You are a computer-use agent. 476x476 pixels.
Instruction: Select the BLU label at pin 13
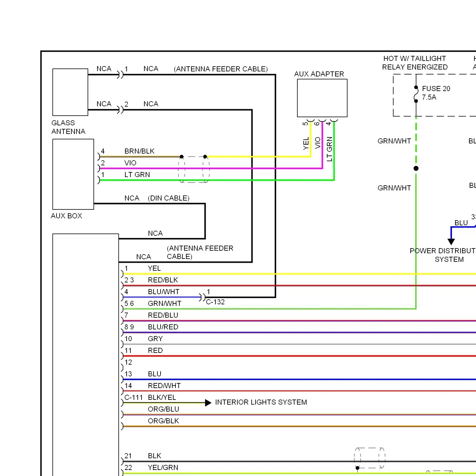coord(155,374)
